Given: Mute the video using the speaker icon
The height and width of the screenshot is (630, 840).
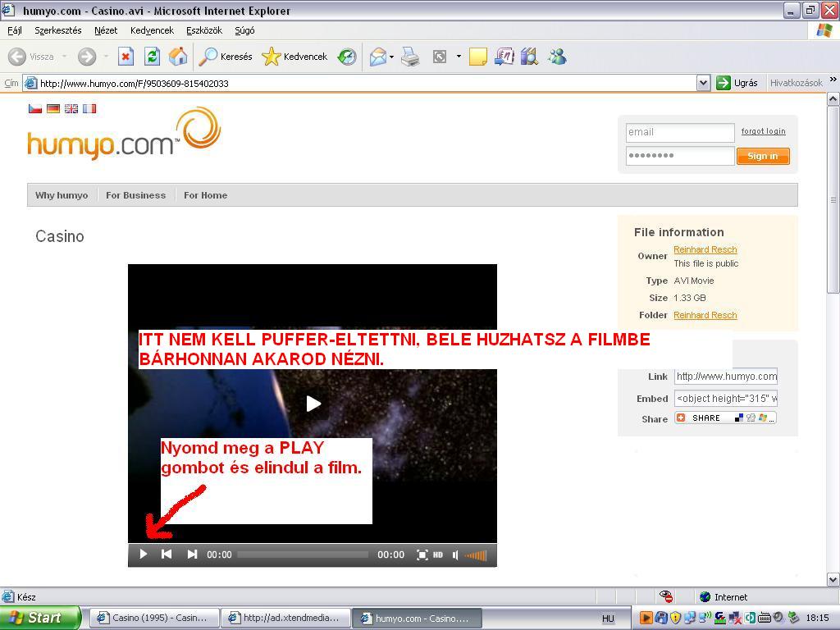Looking at the screenshot, I should 455,555.
